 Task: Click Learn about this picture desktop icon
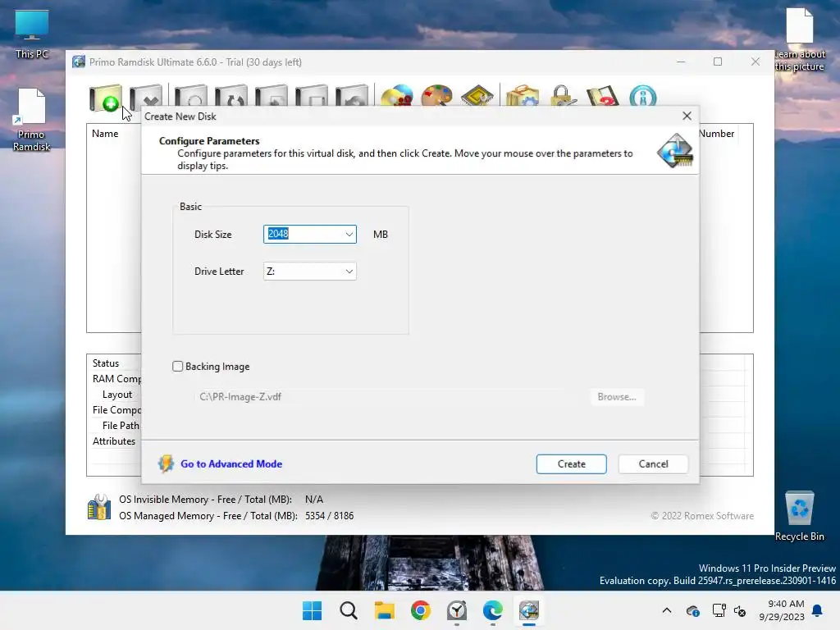click(799, 40)
